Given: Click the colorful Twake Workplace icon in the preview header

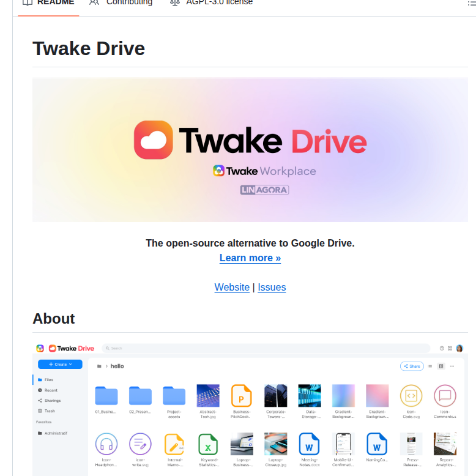Looking at the screenshot, I should point(40,348).
